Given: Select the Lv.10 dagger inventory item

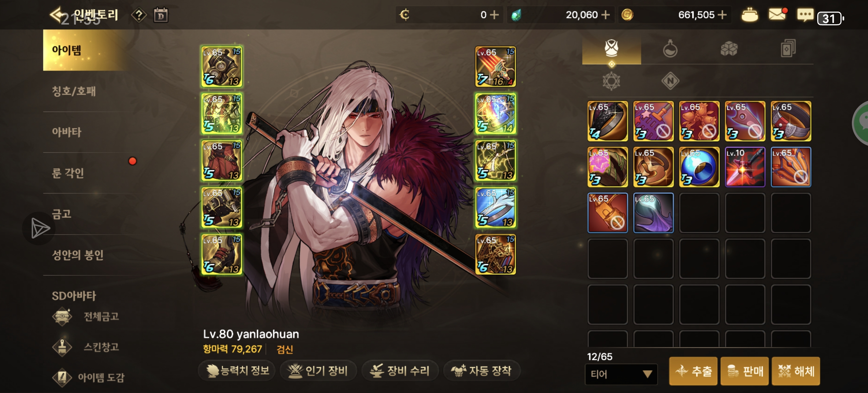Looking at the screenshot, I should (745, 167).
